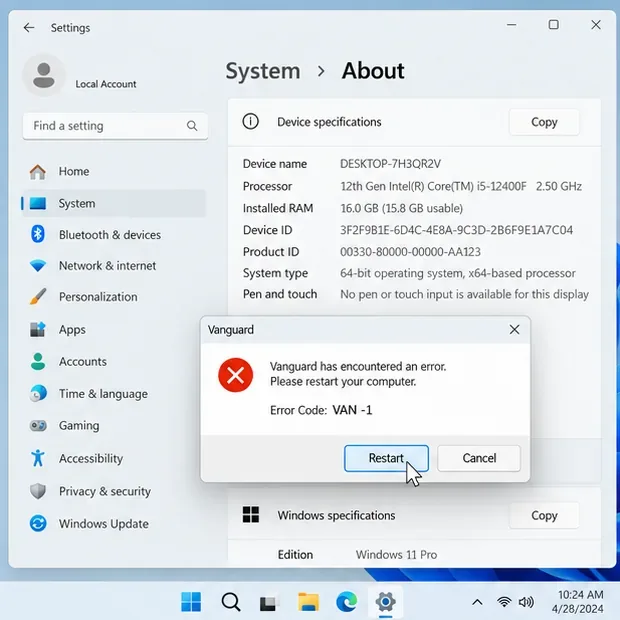
Task: Click the Restart button in Vanguard dialog
Action: click(x=386, y=458)
